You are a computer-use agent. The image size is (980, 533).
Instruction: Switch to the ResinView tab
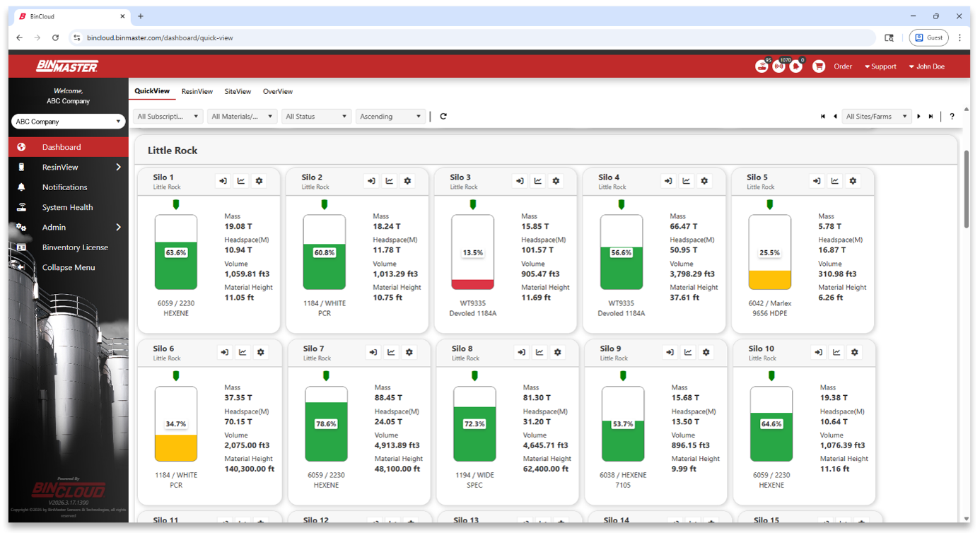(x=197, y=92)
